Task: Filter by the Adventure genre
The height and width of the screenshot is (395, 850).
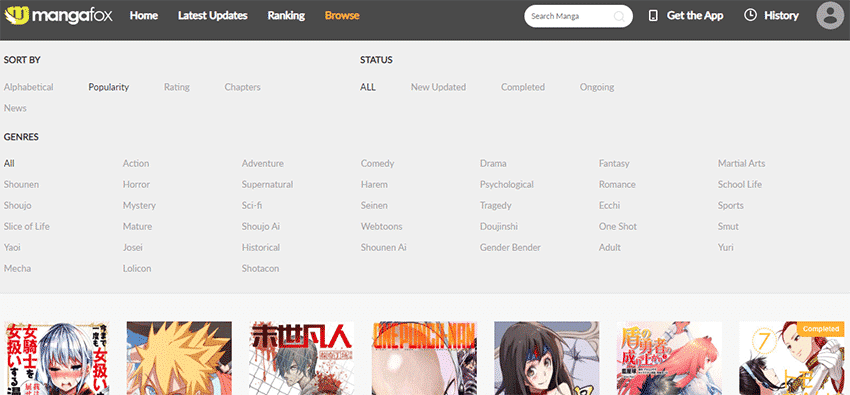Action: [262, 163]
